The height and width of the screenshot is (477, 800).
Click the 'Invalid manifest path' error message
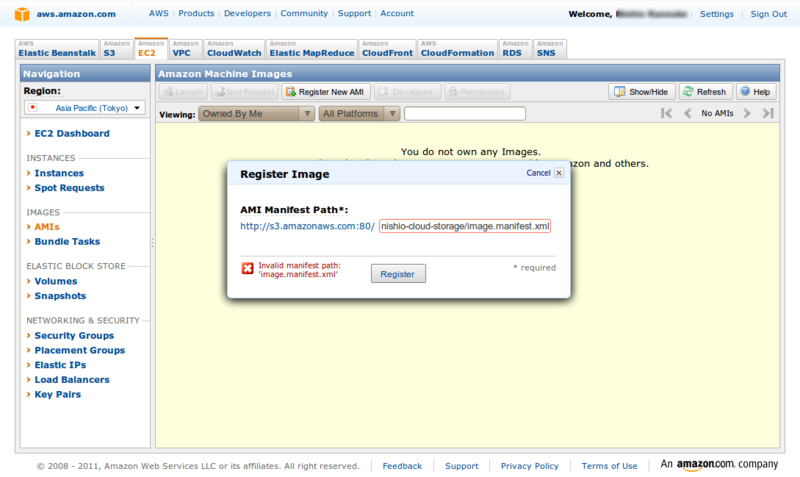pyautogui.click(x=299, y=269)
